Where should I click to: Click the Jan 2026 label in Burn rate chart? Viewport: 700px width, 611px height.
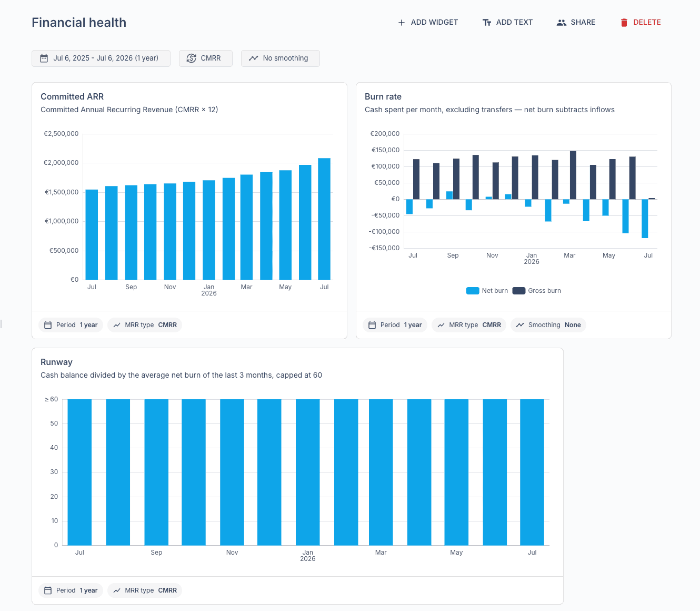(x=532, y=259)
